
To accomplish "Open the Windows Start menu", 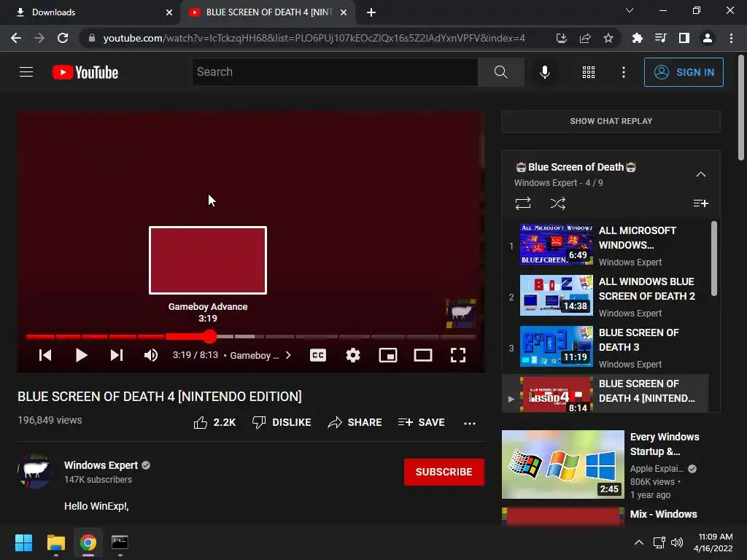I will click(23, 542).
